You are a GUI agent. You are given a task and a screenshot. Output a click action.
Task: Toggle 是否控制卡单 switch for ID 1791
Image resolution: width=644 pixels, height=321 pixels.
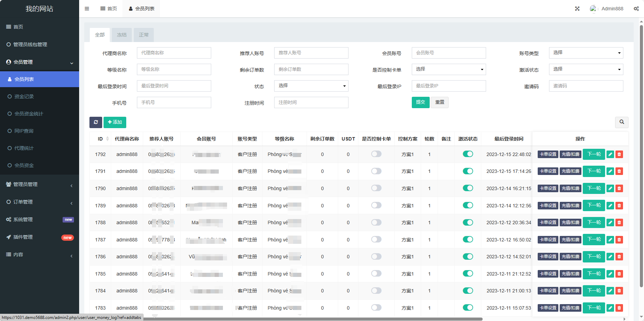(x=376, y=171)
